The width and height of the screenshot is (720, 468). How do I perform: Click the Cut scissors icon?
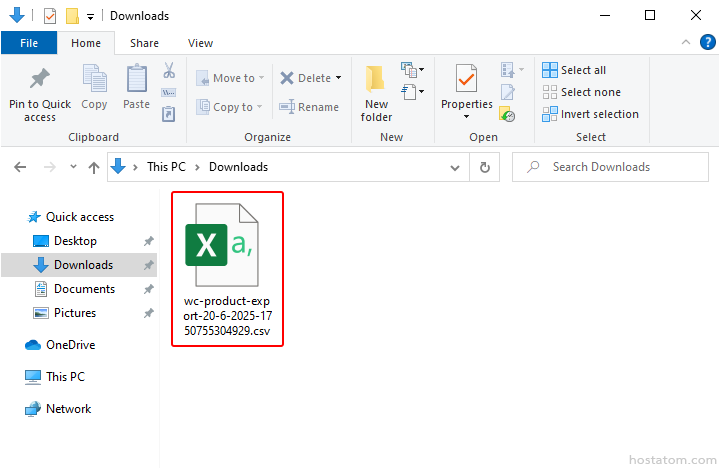pos(168,71)
